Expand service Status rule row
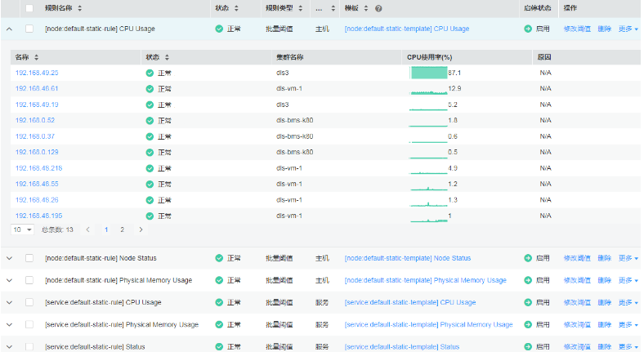The height and width of the screenshot is (352, 644). [10, 346]
